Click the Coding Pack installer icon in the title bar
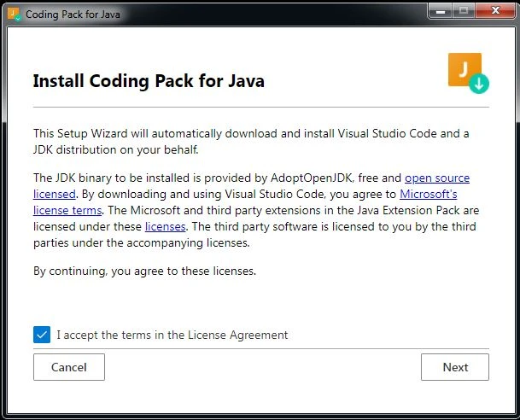The width and height of the screenshot is (520, 420). click(14, 15)
